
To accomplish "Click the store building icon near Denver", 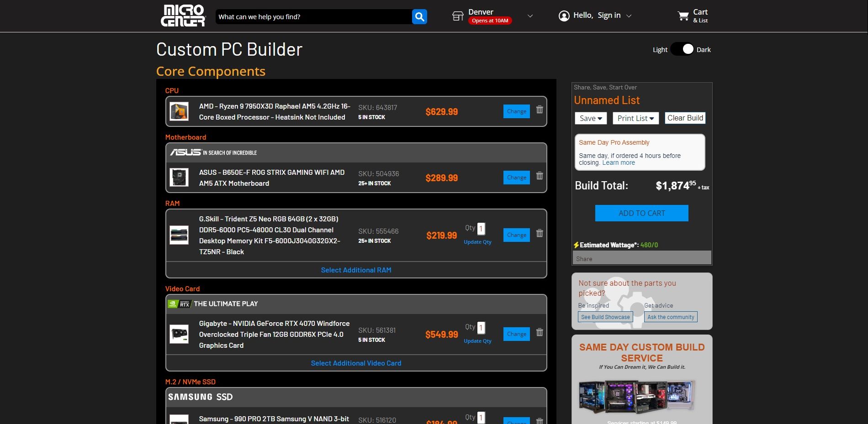I will pyautogui.click(x=458, y=15).
